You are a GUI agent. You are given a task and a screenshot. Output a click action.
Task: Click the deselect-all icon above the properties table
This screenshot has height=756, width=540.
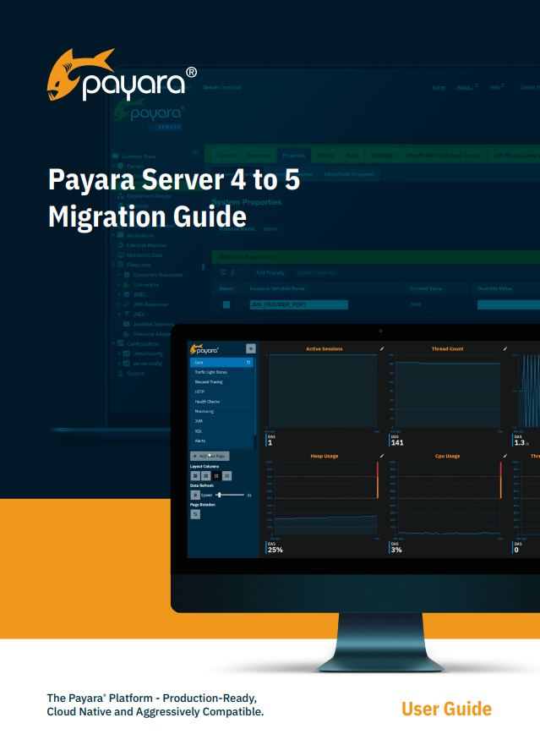pyautogui.click(x=232, y=272)
